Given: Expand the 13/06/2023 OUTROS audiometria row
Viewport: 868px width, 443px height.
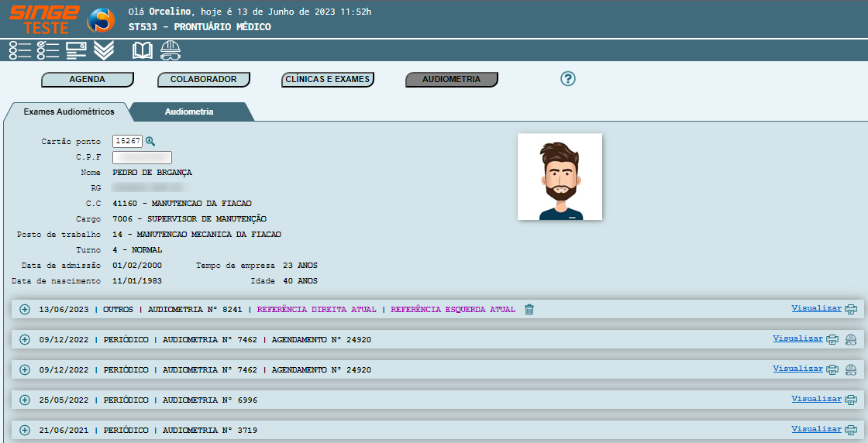Looking at the screenshot, I should point(24,310).
